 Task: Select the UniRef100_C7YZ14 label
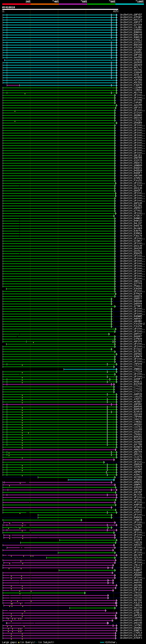[x=131, y=371]
